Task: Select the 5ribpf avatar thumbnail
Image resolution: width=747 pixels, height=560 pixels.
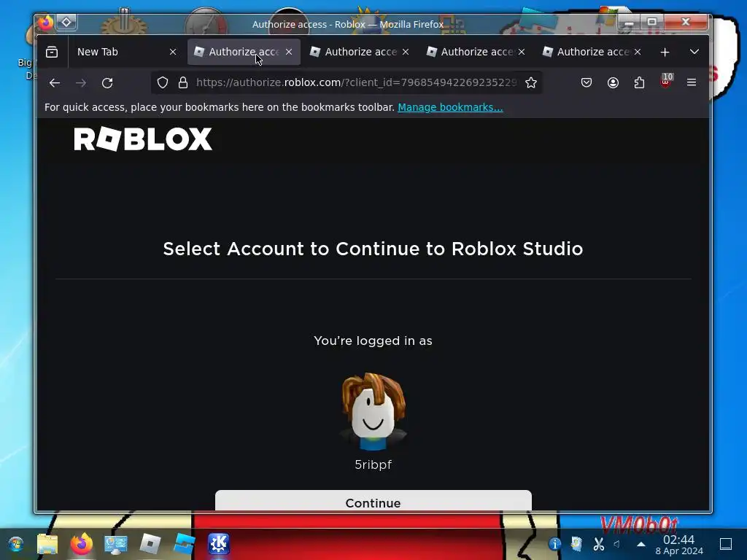Action: [373, 412]
